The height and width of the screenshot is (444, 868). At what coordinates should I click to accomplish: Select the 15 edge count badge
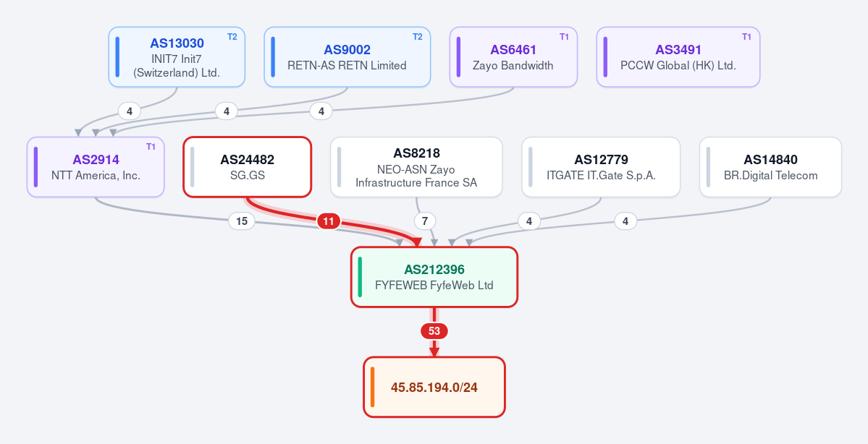tap(242, 221)
